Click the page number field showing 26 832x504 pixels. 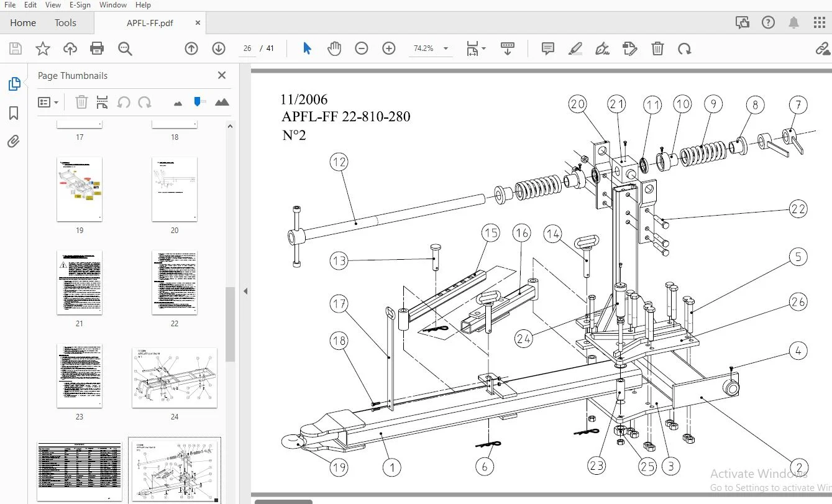tap(247, 48)
